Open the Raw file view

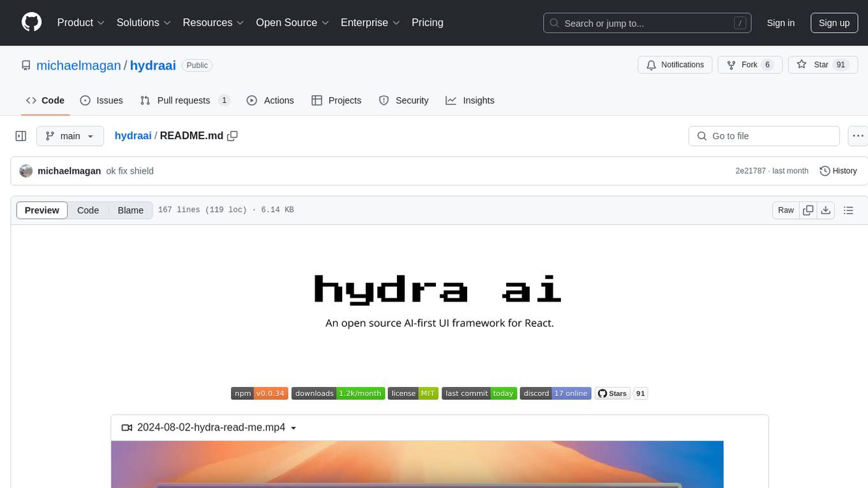[786, 210]
